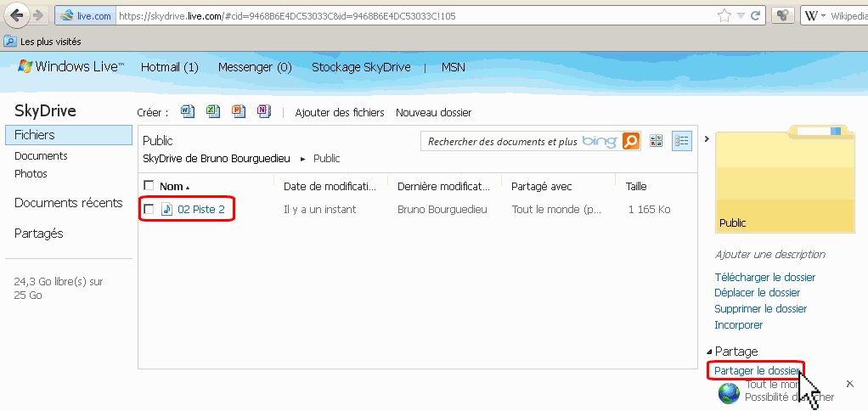Image resolution: width=868 pixels, height=411 pixels.
Task: Open Photos in the left sidebar
Action: point(31,174)
